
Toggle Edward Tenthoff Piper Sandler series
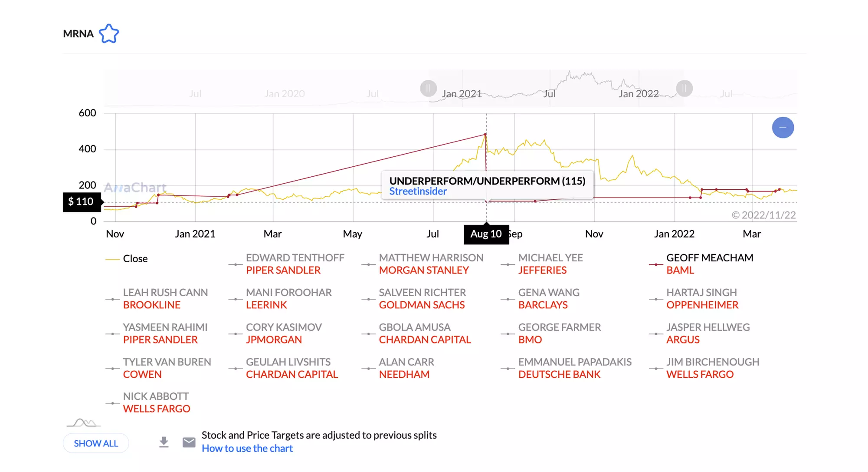[x=287, y=264]
